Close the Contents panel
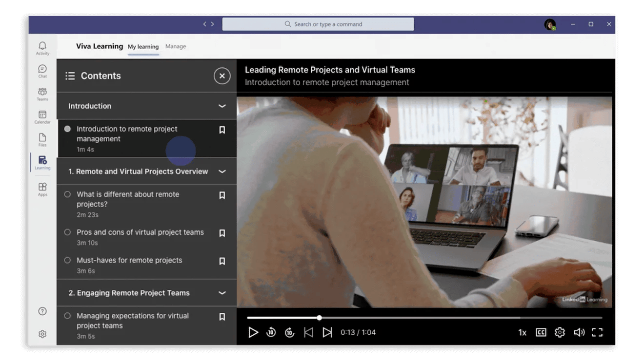Image resolution: width=644 pixels, height=362 pixels. click(x=222, y=76)
